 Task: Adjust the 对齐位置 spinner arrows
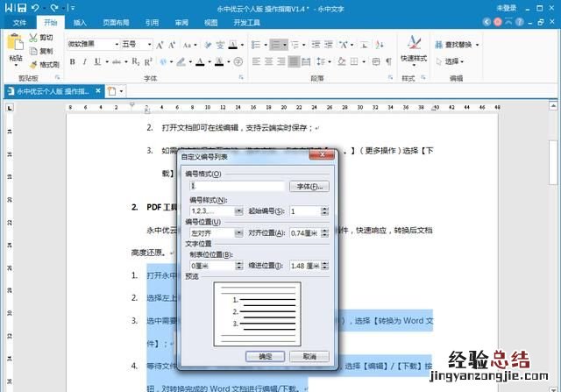click(x=324, y=233)
